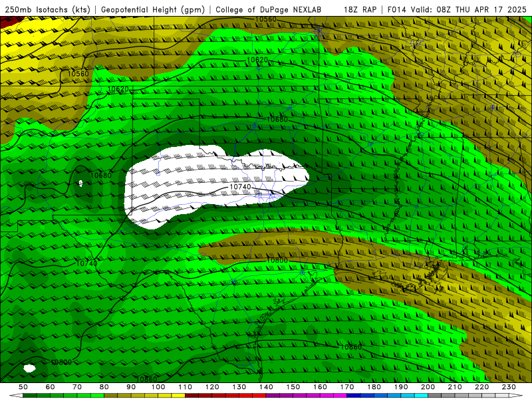Click the color bar tick label 200
The width and height of the screenshot is (532, 399).
click(428, 387)
